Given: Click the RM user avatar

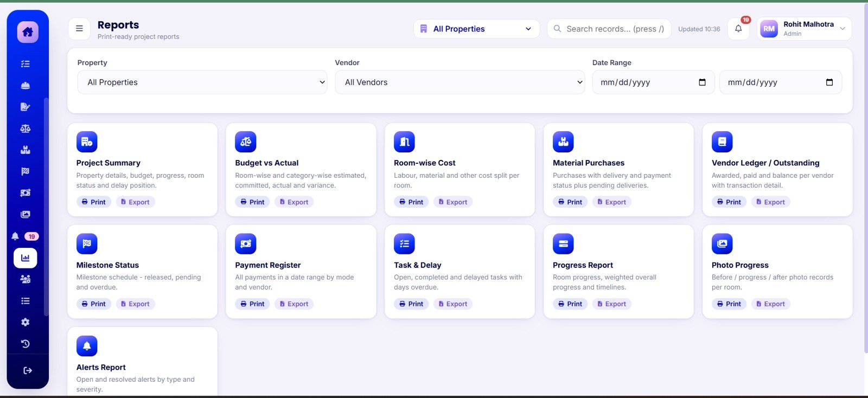Looking at the screenshot, I should (769, 29).
